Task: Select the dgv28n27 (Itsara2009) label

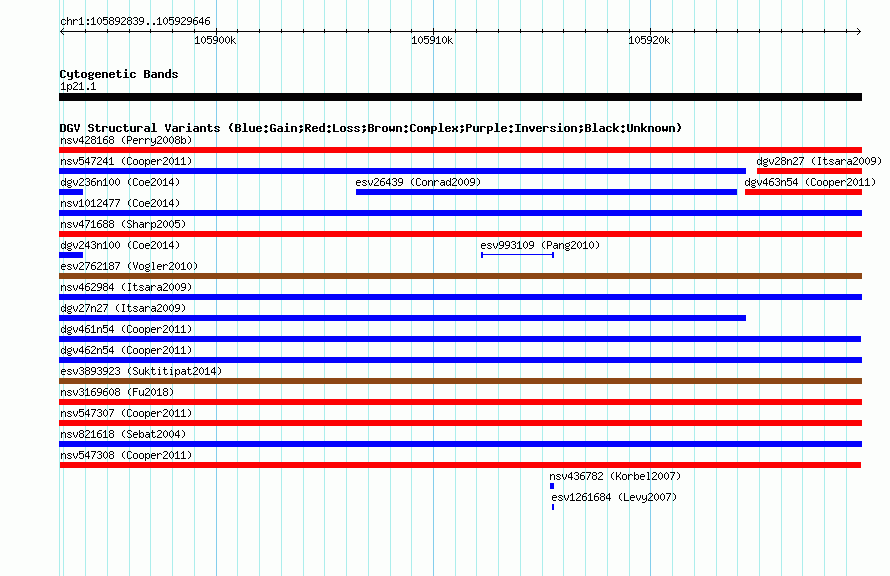Action: [x=819, y=161]
